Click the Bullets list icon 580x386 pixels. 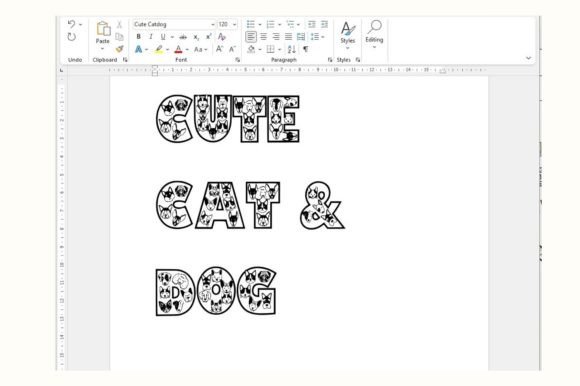coord(251,24)
